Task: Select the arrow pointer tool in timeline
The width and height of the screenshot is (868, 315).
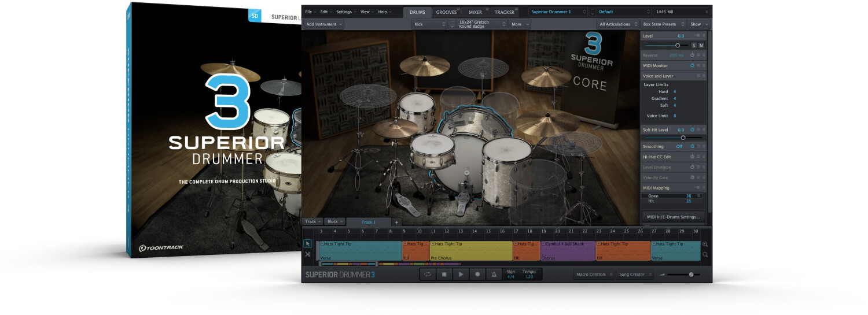Action: tap(308, 244)
